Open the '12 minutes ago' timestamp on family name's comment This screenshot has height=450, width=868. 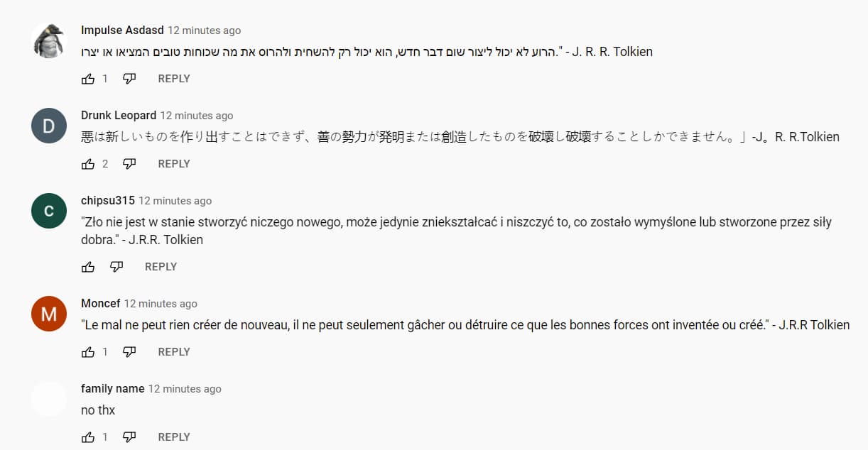pos(185,389)
